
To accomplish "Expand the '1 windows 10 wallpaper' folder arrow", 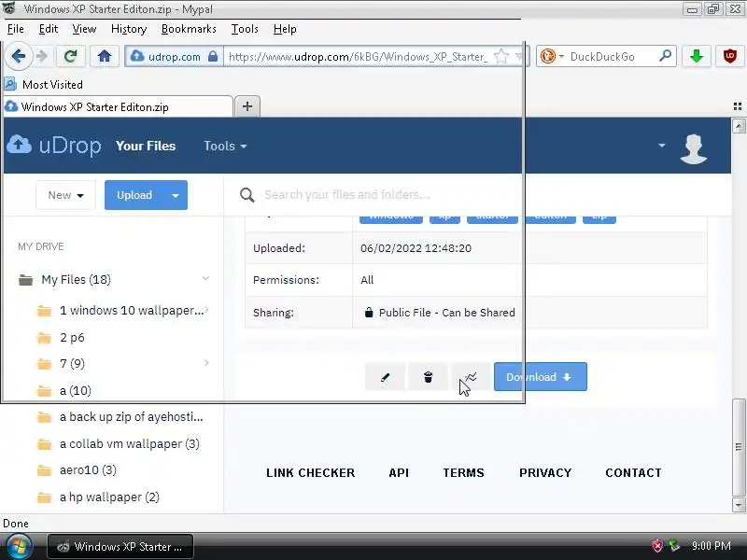I will 206,310.
